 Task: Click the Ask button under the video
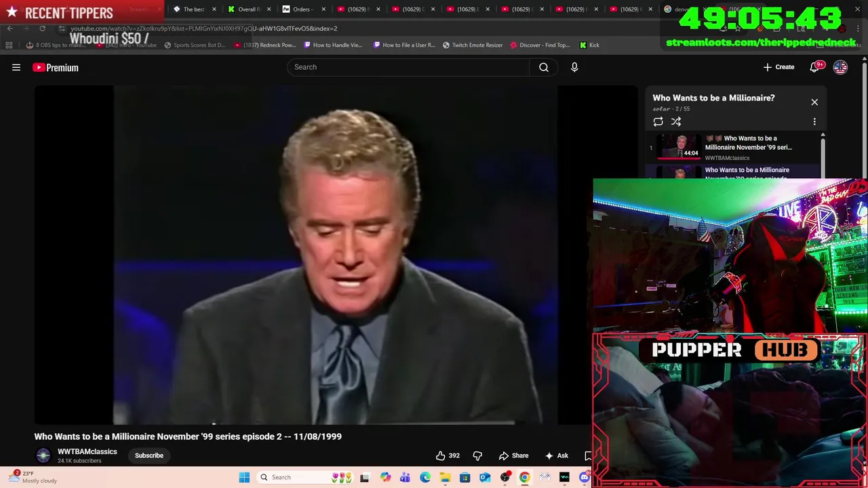557,455
